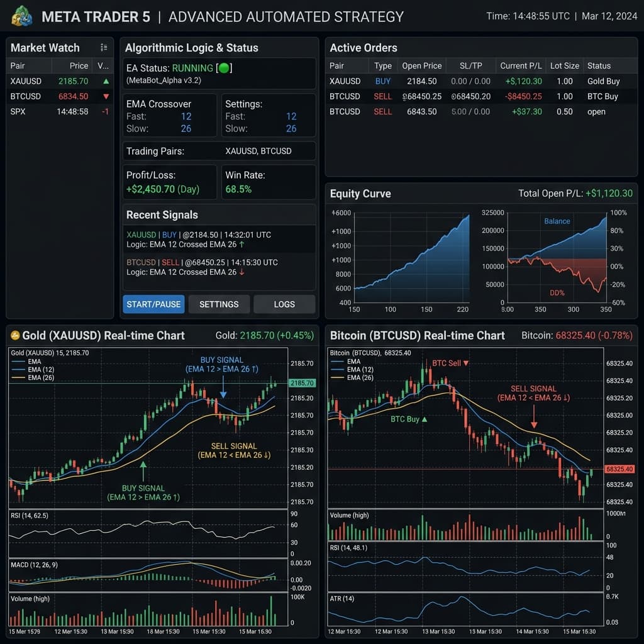Click EMA (12) legend entry on Gold chart

33,370
